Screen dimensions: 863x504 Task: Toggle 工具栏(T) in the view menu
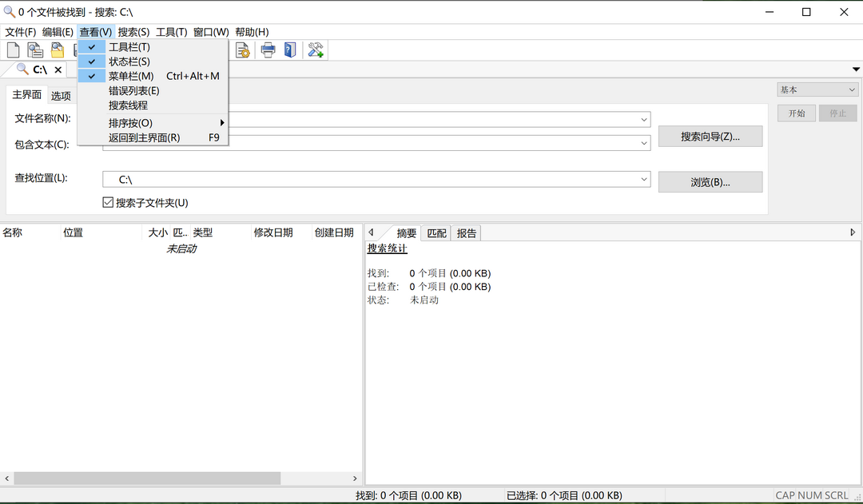130,46
